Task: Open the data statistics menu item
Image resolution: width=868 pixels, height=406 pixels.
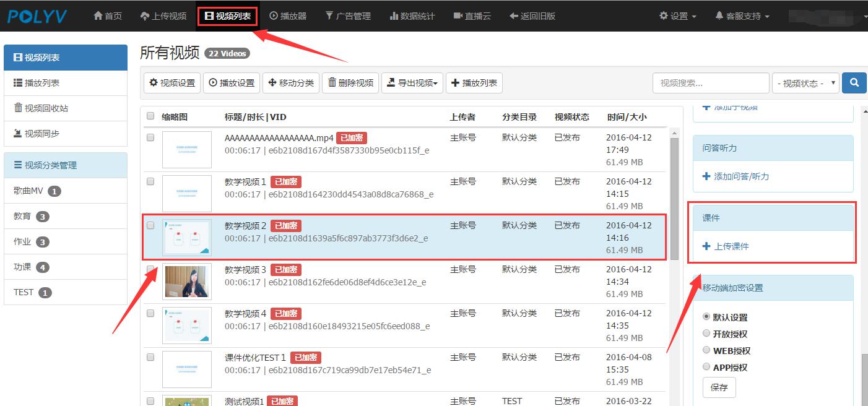Action: point(412,16)
